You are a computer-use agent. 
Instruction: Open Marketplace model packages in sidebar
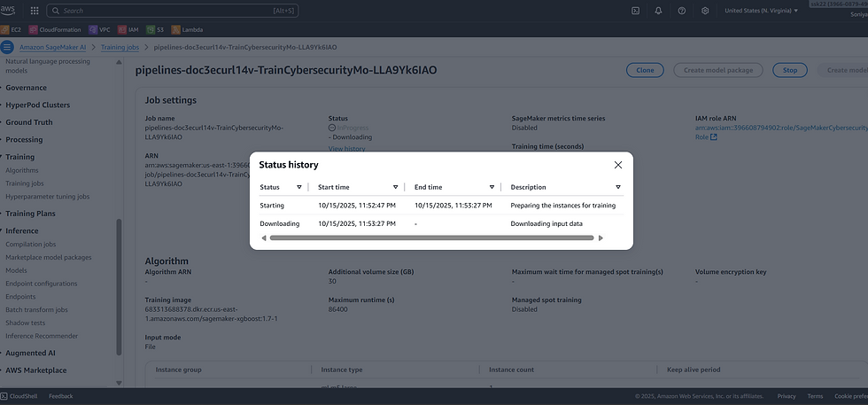[x=49, y=258]
